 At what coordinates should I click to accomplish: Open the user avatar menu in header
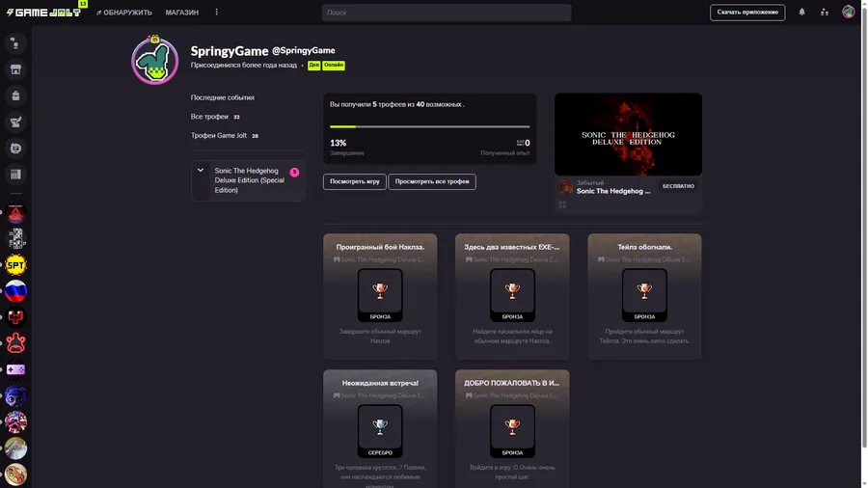click(848, 12)
